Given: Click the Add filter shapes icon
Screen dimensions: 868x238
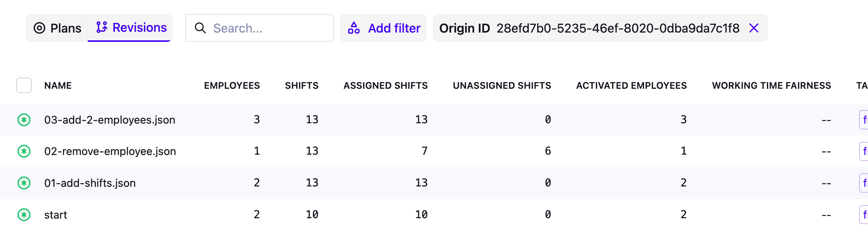Looking at the screenshot, I should pyautogui.click(x=354, y=28).
